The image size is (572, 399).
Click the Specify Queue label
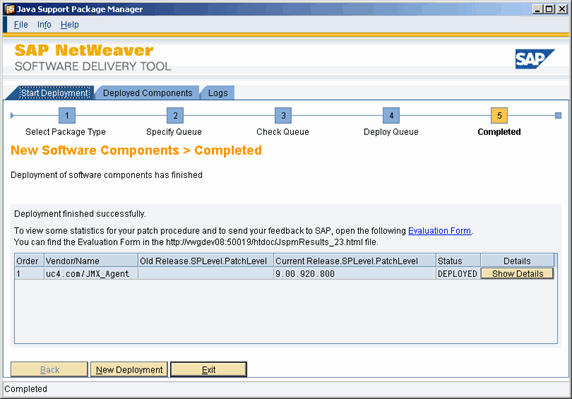coord(174,132)
